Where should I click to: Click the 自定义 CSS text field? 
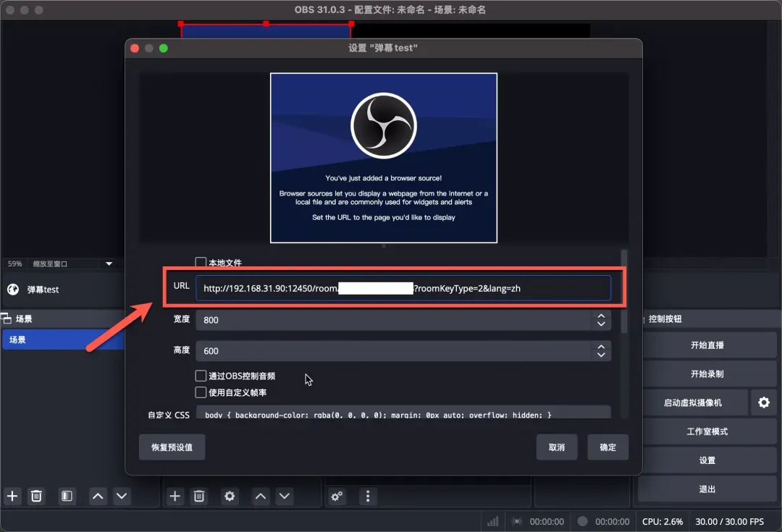(403, 413)
